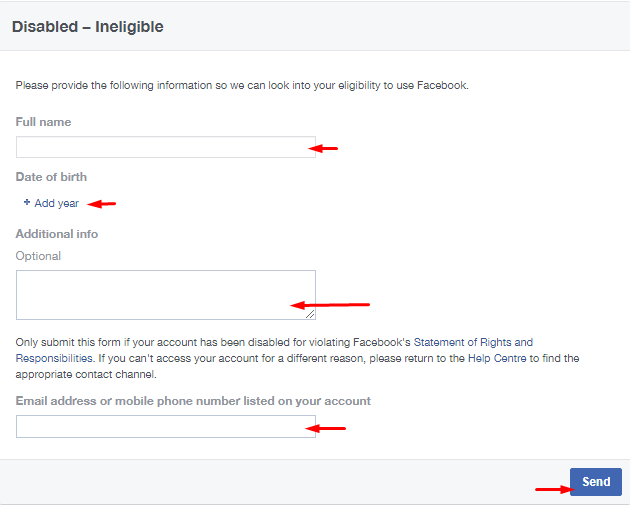Click the plus icon beside Add year

(x=27, y=202)
